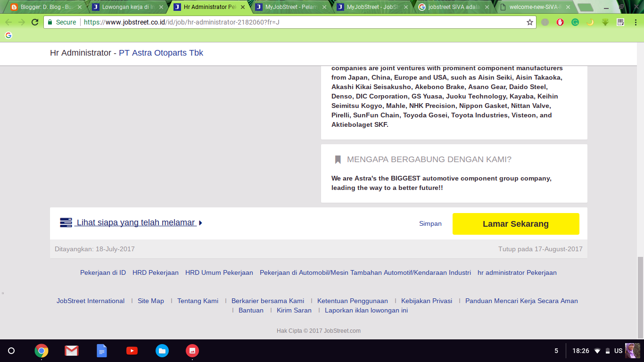
Task: Open Panduan Mencari Kerja Secara Aman
Action: [521, 301]
